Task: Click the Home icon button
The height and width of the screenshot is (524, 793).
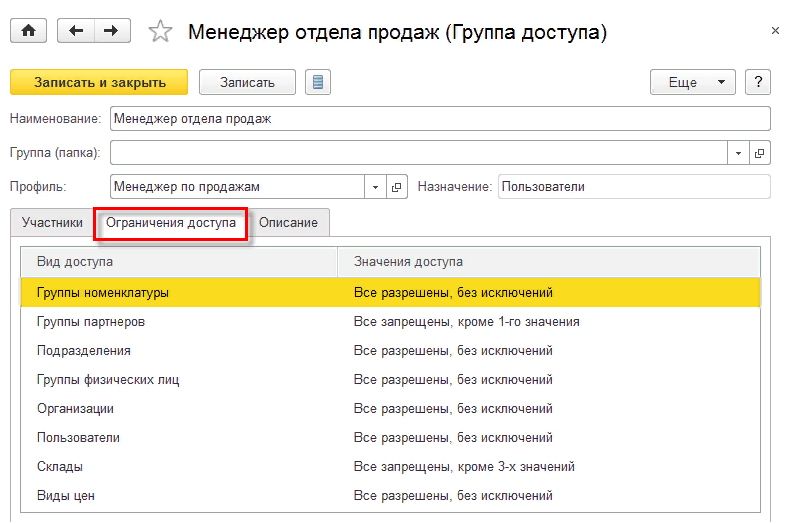Action: tap(28, 31)
